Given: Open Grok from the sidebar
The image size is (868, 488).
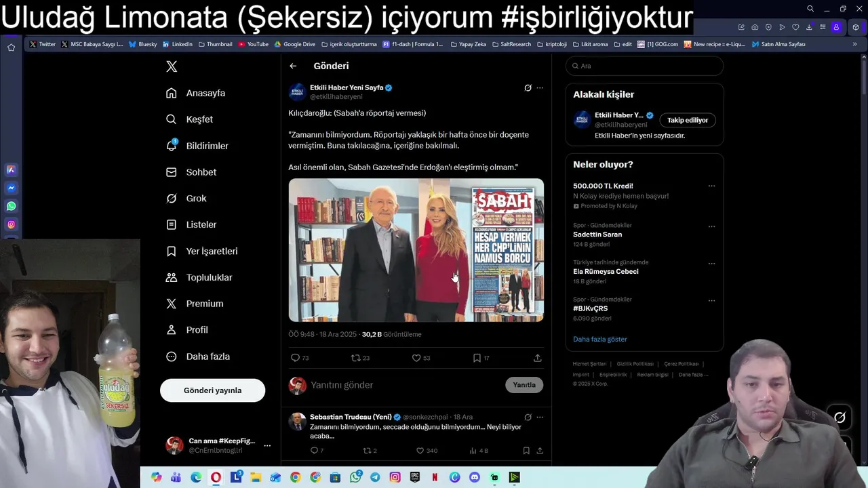Looking at the screenshot, I should tap(186, 199).
